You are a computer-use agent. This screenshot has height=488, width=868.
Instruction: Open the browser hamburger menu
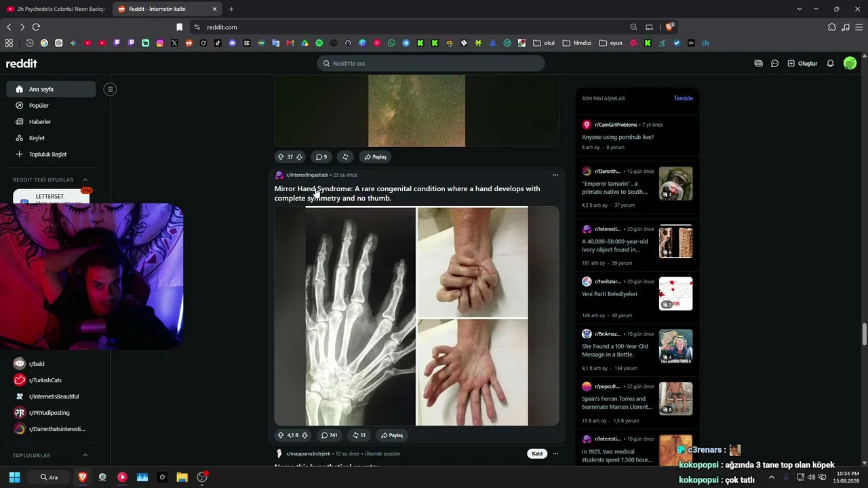pos(859,27)
